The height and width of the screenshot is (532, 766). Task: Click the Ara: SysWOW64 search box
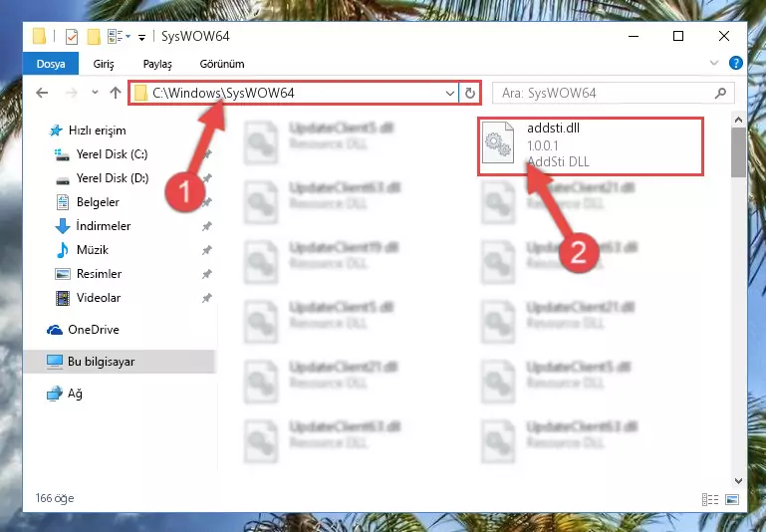pyautogui.click(x=613, y=94)
